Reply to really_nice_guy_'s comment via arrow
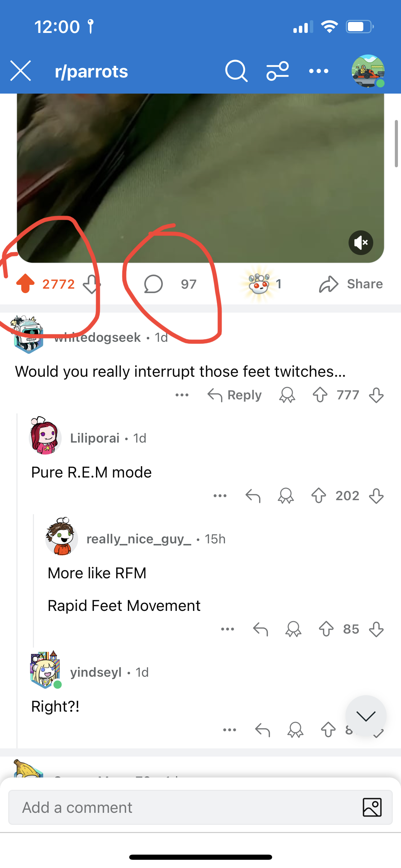401x868 pixels. [x=260, y=629]
